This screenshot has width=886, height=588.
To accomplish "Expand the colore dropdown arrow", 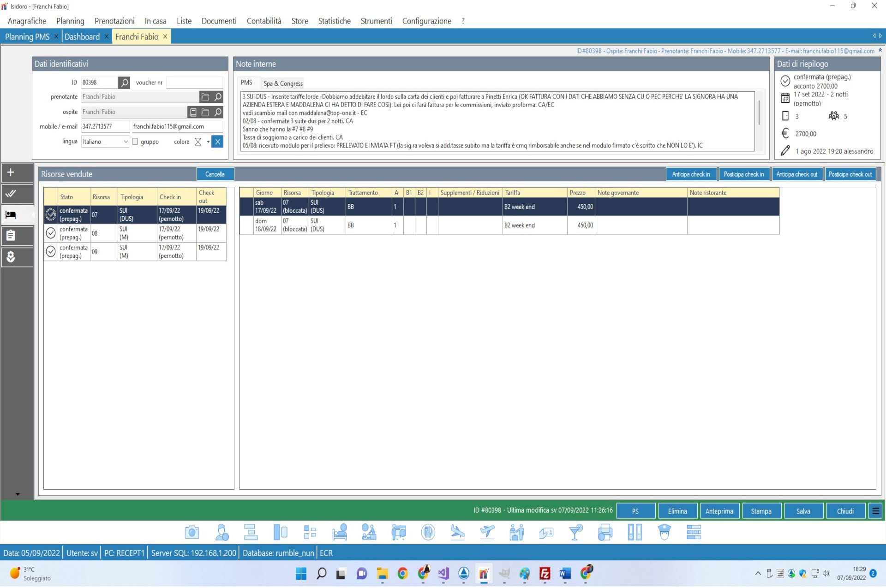I will pos(208,142).
